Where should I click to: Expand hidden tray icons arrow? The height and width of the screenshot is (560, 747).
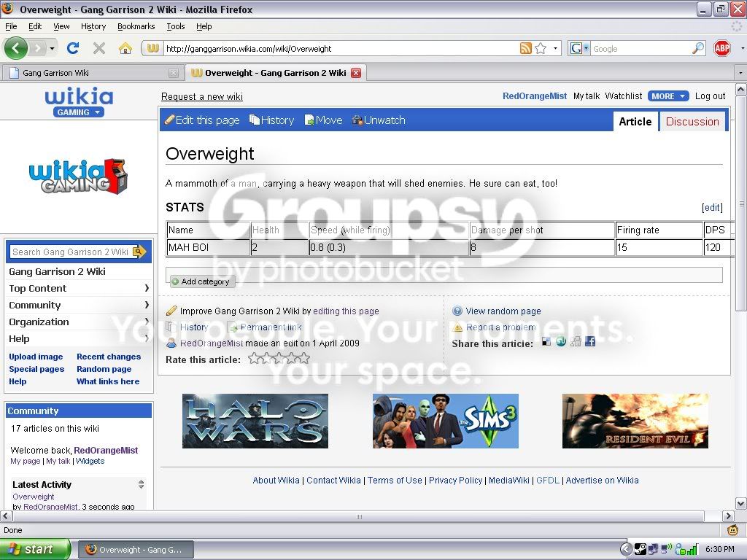625,550
